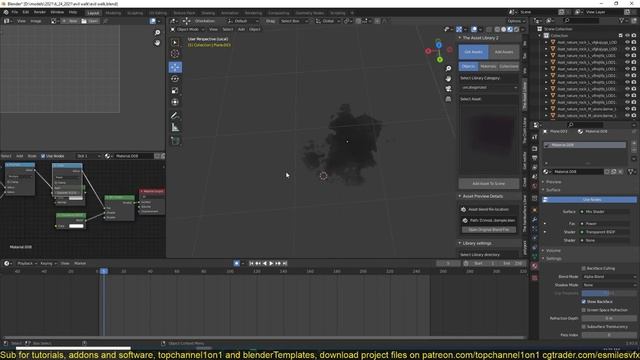
Task: Open the Global transform orientation dropdown
Action: [328, 21]
